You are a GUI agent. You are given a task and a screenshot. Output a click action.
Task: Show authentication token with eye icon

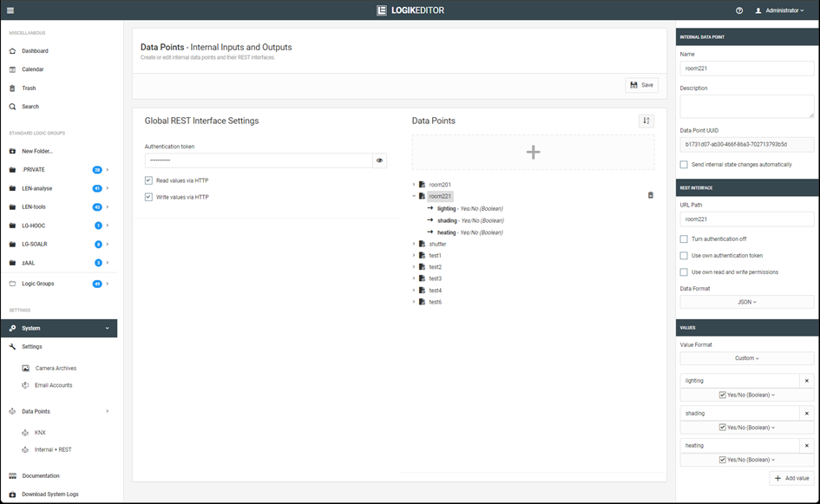click(x=380, y=160)
